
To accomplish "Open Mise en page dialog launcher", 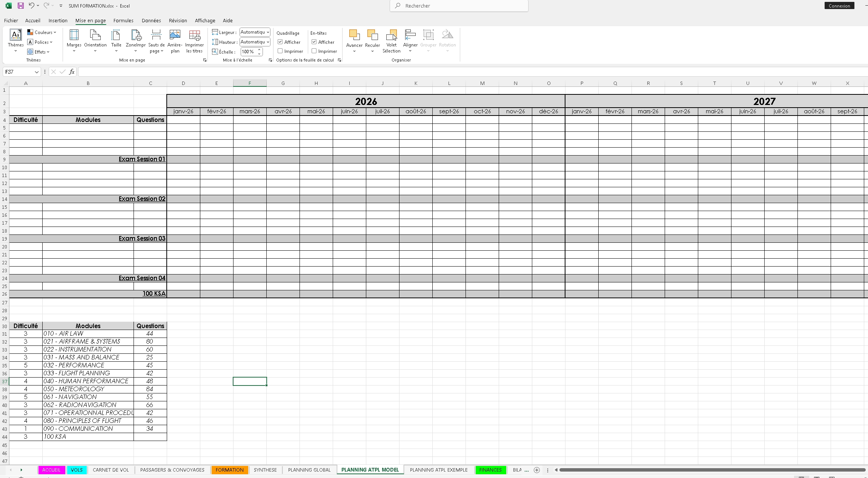I will click(205, 60).
